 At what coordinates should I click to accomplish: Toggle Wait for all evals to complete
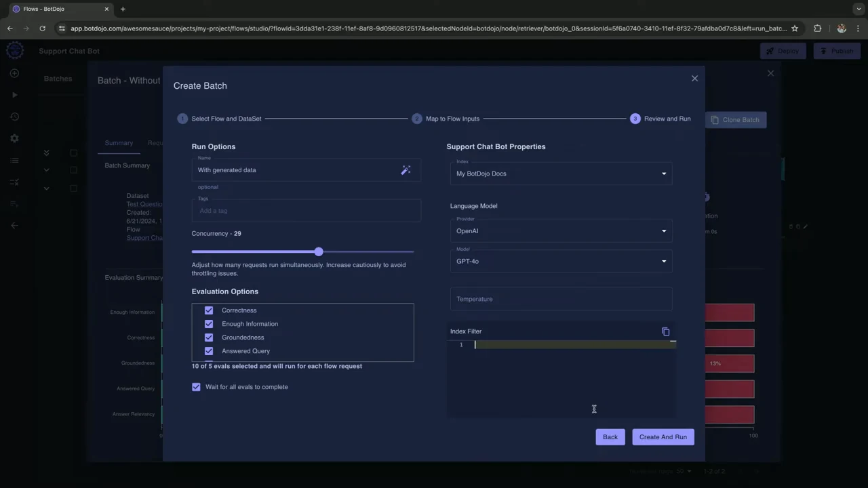click(x=196, y=387)
